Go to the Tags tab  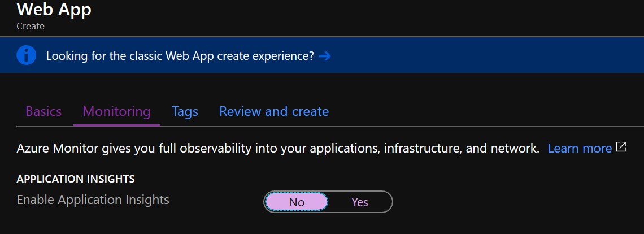click(x=185, y=111)
